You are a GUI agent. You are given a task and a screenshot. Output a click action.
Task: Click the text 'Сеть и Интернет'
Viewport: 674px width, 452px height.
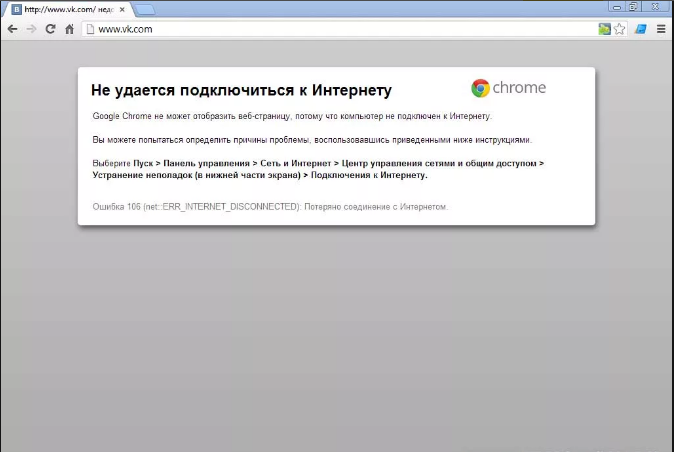296,163
